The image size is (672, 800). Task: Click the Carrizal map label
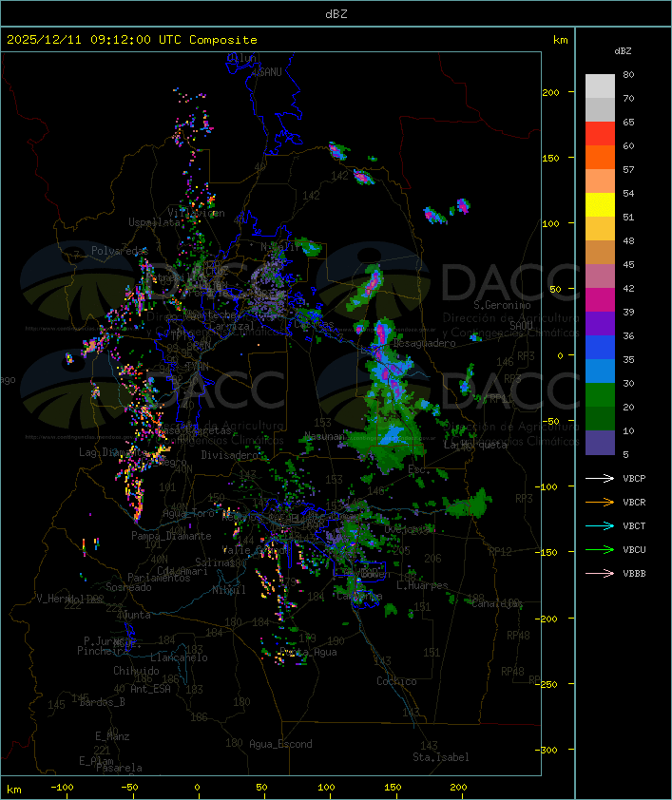(232, 326)
